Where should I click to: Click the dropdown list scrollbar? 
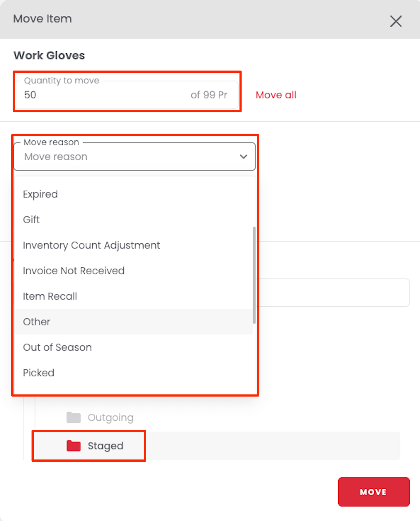(254, 275)
